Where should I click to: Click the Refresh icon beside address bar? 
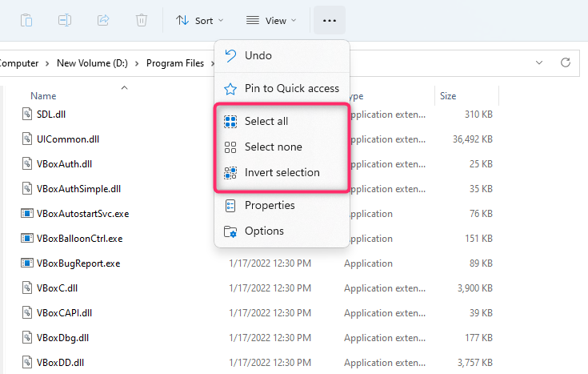(x=565, y=62)
